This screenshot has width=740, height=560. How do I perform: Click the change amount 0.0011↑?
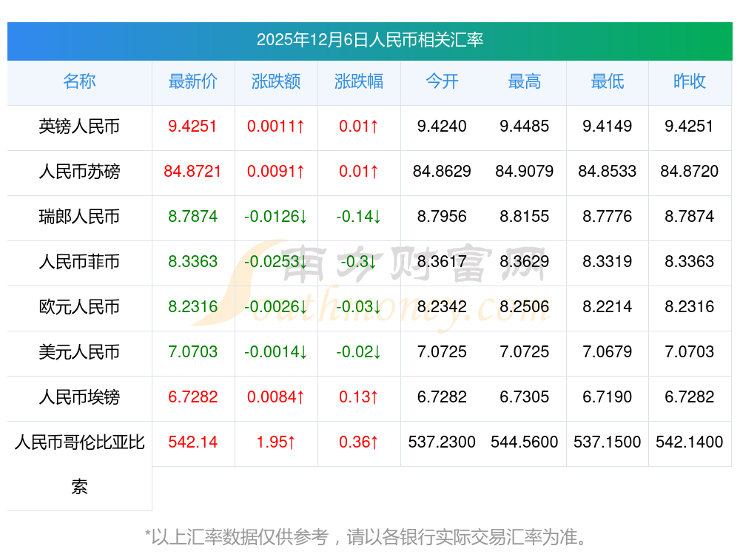(x=275, y=126)
